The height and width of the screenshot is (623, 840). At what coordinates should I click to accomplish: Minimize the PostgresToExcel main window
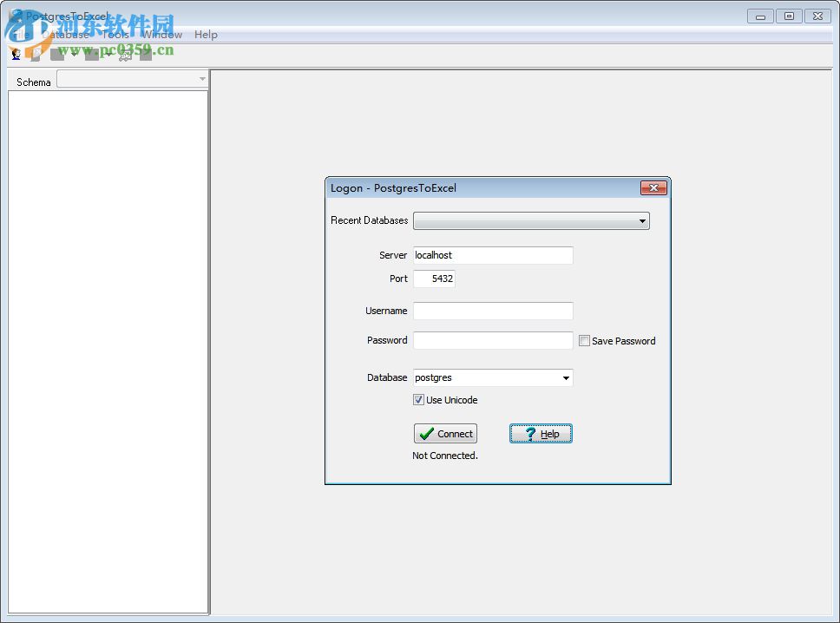coord(760,16)
